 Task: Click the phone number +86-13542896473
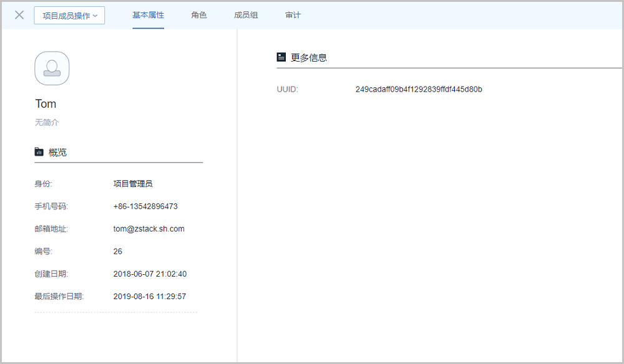pyautogui.click(x=145, y=206)
